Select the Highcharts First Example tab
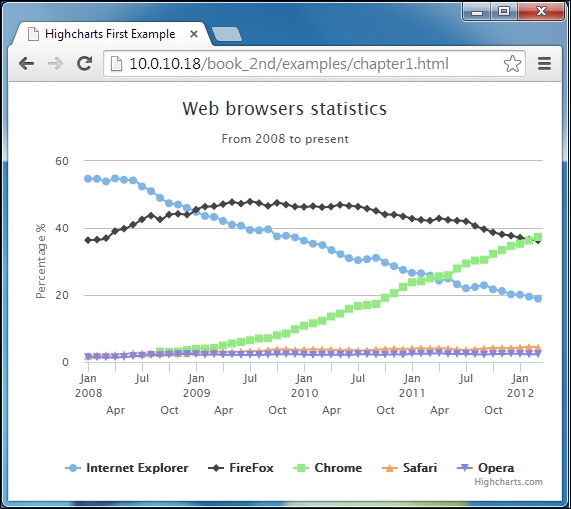This screenshot has height=509, width=571. pyautogui.click(x=110, y=34)
